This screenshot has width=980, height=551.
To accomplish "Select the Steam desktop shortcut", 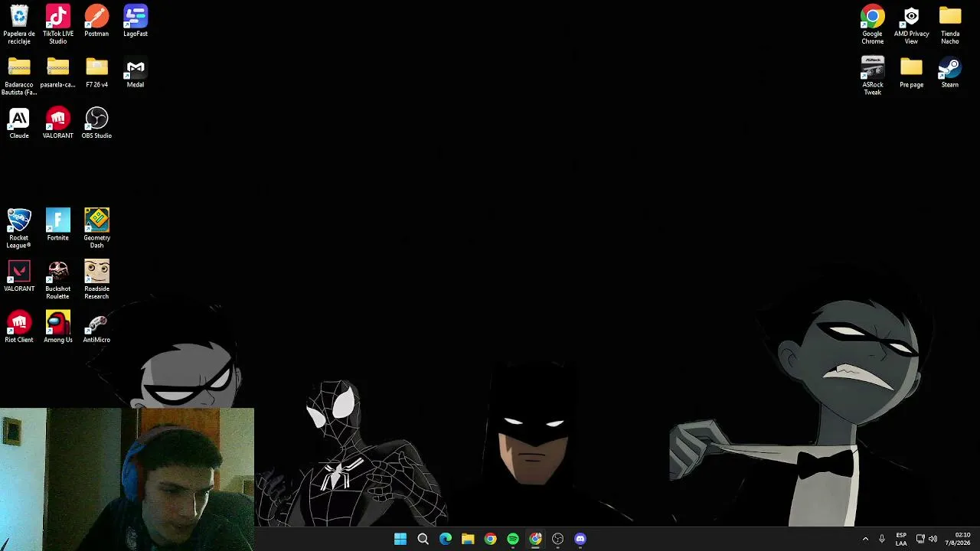I will (x=950, y=73).
